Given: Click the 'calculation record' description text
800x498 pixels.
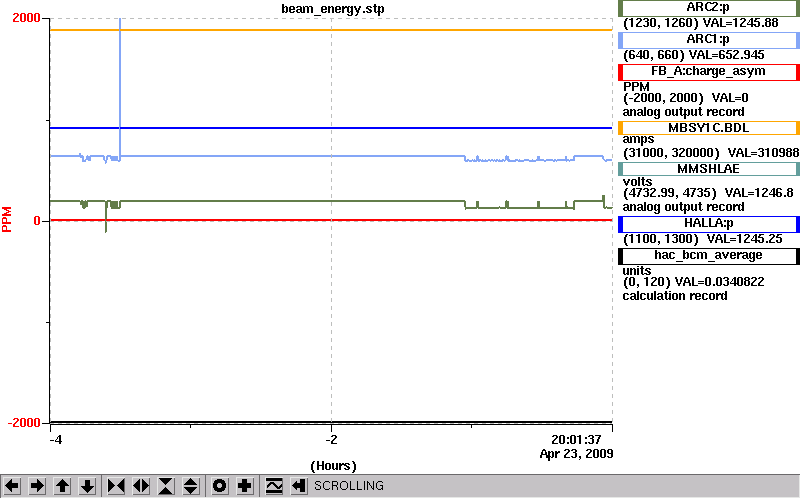Looking at the screenshot, I should point(674,296).
